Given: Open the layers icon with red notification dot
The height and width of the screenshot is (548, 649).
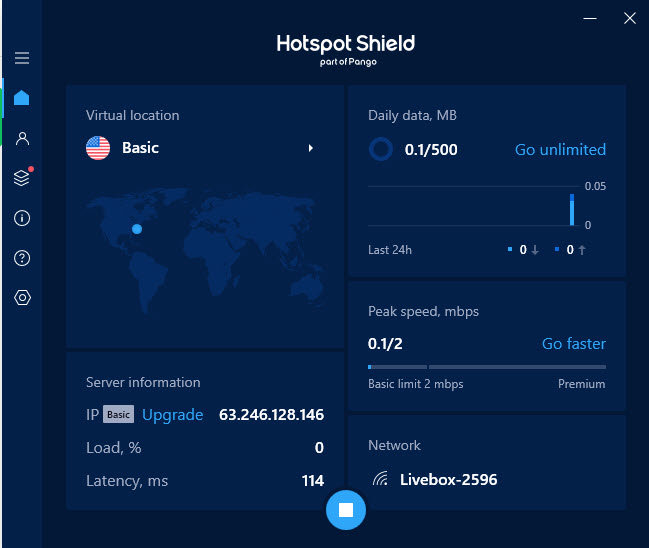Looking at the screenshot, I should 22,178.
